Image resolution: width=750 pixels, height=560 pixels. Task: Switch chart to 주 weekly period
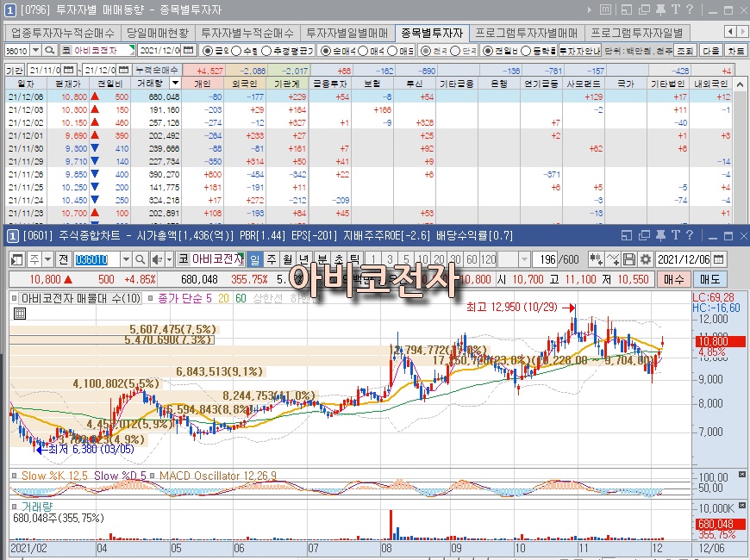point(272,259)
